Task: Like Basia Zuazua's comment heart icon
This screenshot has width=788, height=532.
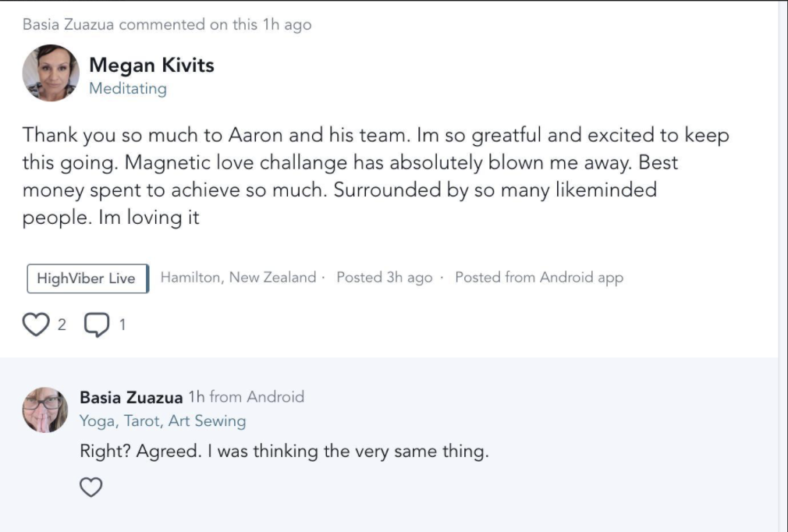Action: click(91, 488)
